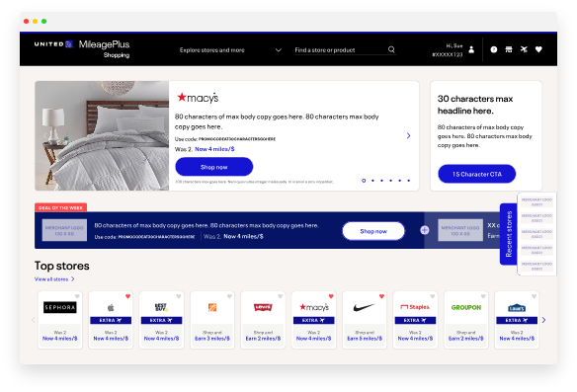Toggle favorite heart on Apple card
Viewport: 577px width, 392px height.
pyautogui.click(x=128, y=296)
